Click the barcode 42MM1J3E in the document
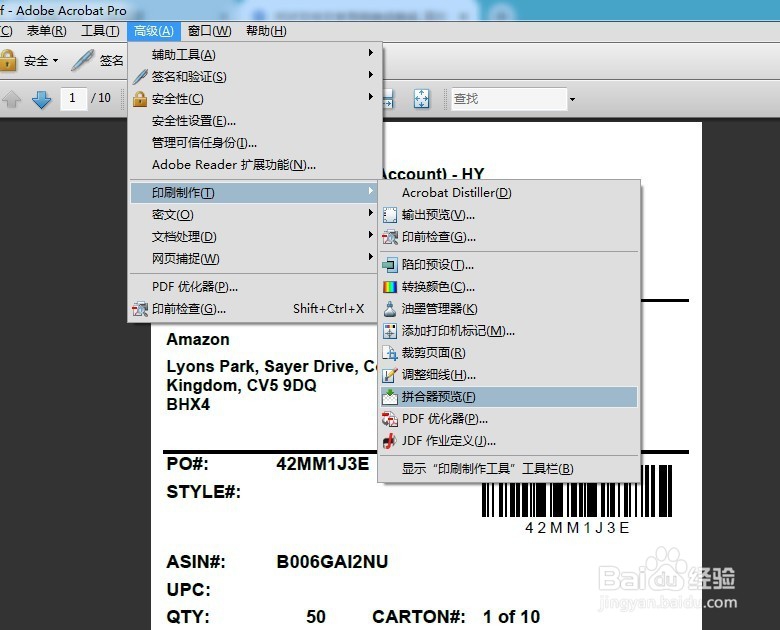Screen dimensions: 780x630 coord(577,491)
